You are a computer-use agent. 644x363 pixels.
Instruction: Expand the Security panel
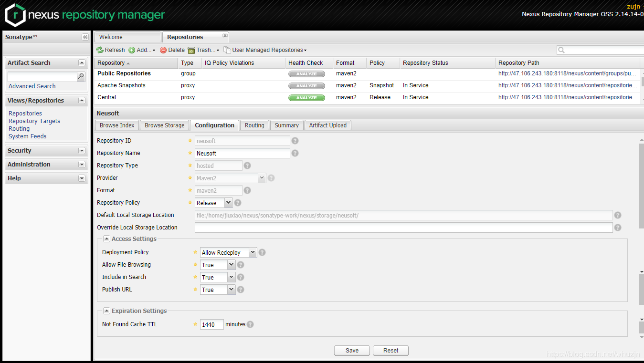pos(82,151)
